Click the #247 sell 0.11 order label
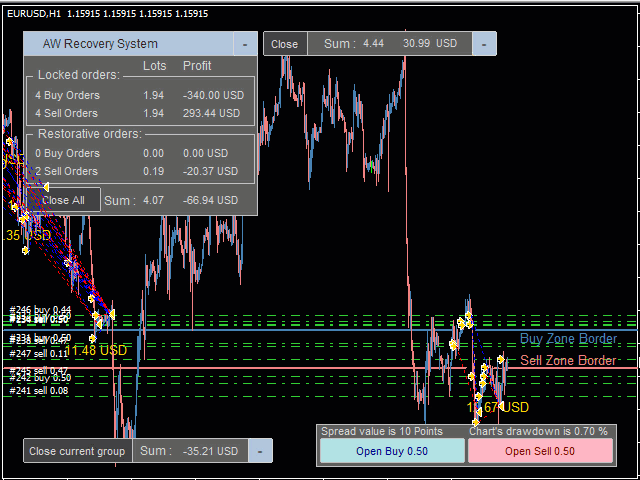640x480 pixels. [38, 353]
